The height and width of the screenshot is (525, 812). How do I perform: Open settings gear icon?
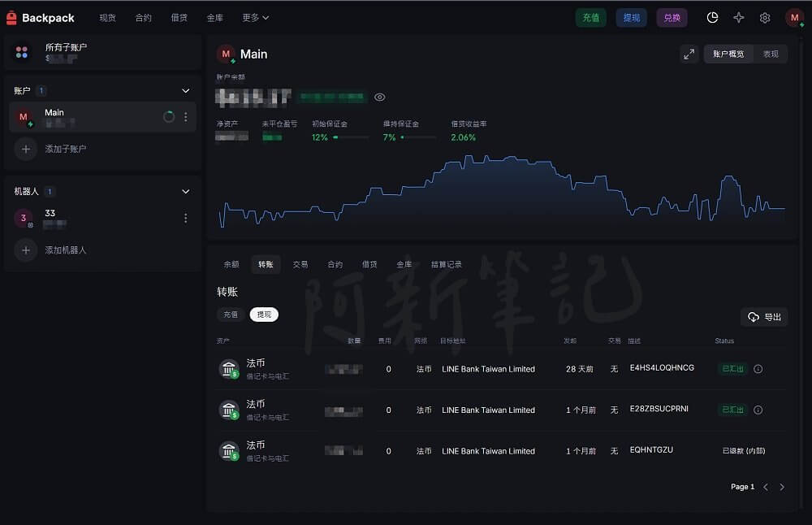pos(765,18)
